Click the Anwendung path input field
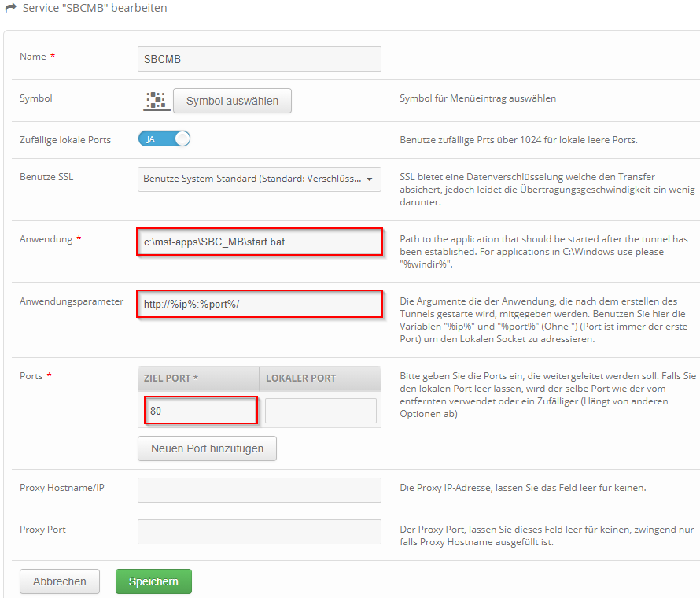Screen dimensions: 700x598 click(260, 242)
